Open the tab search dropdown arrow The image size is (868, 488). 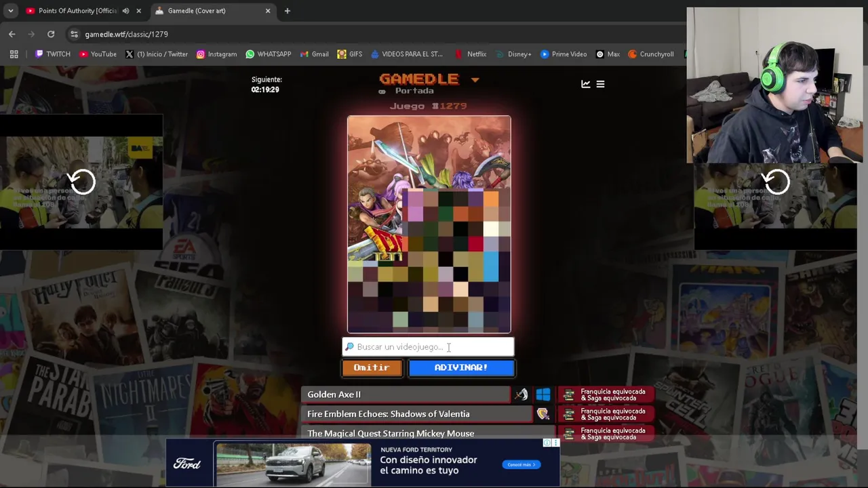(10, 11)
